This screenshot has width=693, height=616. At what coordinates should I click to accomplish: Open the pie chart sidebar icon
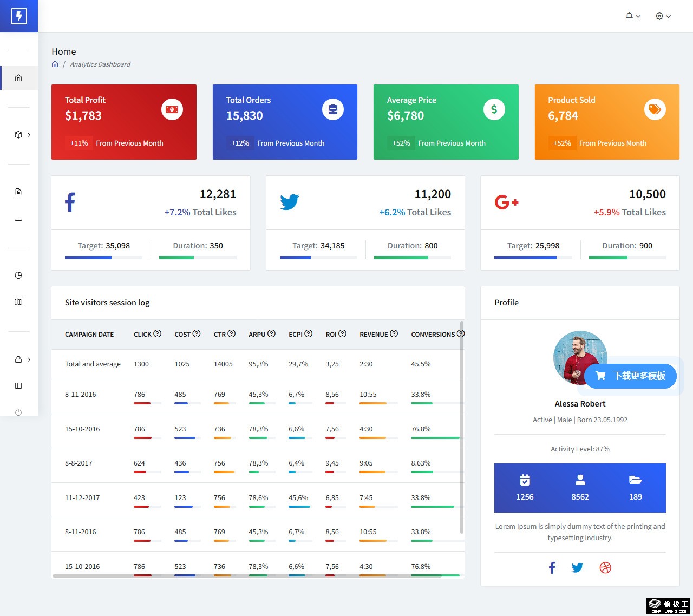click(x=18, y=276)
